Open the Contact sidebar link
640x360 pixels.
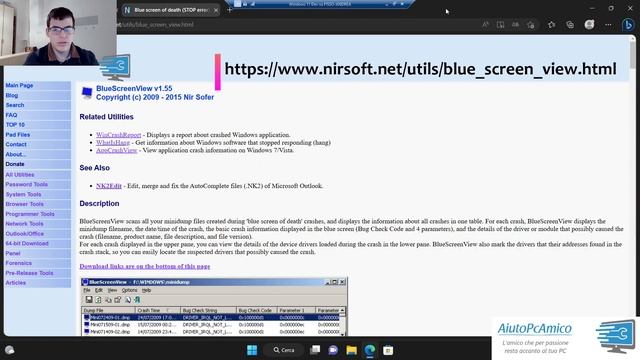(x=16, y=144)
